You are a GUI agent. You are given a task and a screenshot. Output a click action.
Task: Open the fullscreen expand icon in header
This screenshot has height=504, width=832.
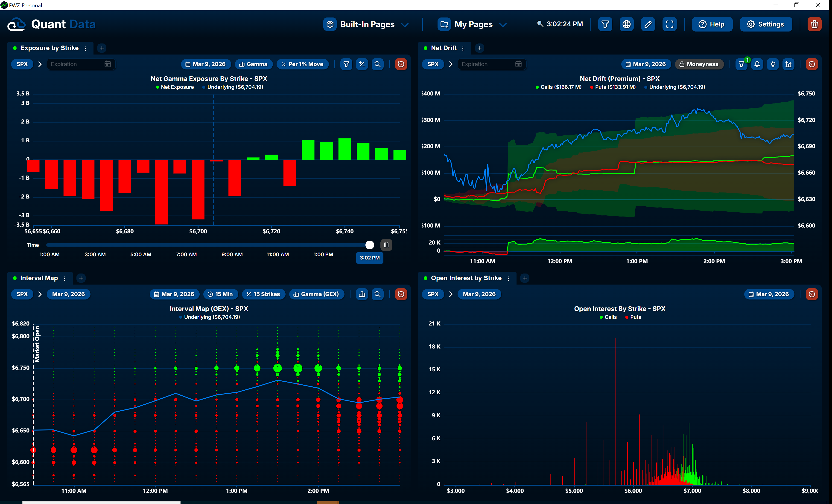669,24
